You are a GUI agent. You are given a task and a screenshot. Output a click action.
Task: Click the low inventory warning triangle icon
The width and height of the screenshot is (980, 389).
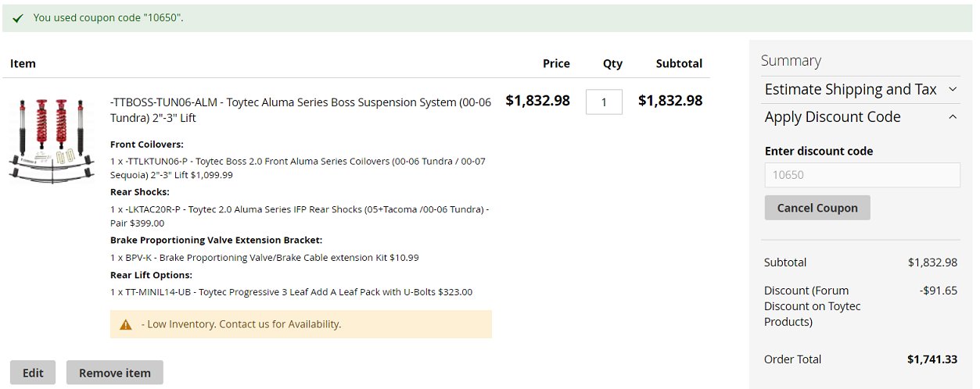[x=125, y=324]
